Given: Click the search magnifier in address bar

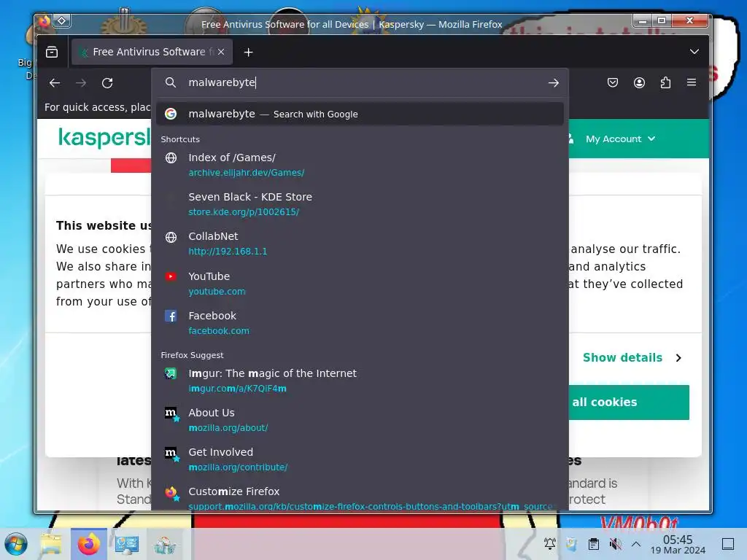Looking at the screenshot, I should click(x=171, y=82).
